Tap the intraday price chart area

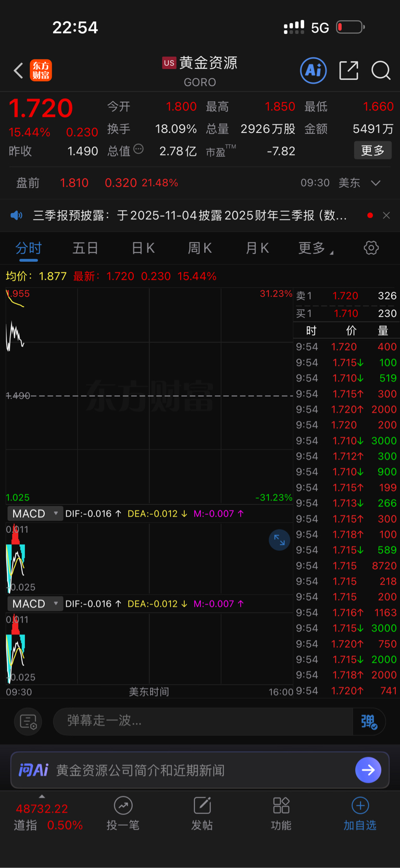149,396
